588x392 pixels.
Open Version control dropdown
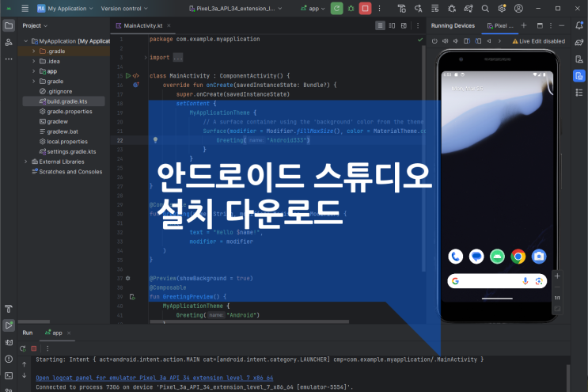124,8
